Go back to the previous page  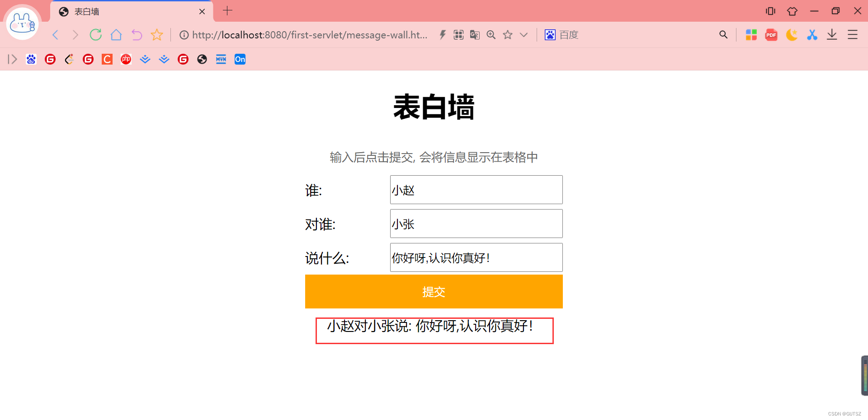click(x=55, y=35)
